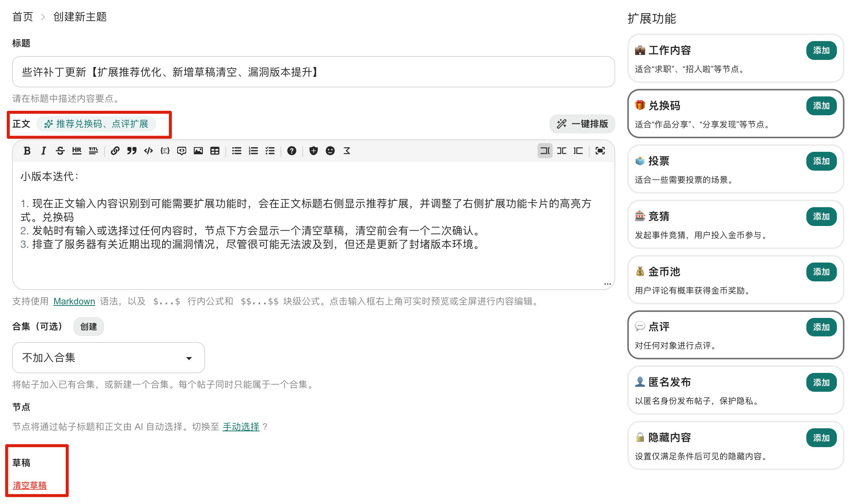This screenshot has height=504, width=858.
Task: Apply bold formatting in the editor toolbar
Action: [x=27, y=151]
